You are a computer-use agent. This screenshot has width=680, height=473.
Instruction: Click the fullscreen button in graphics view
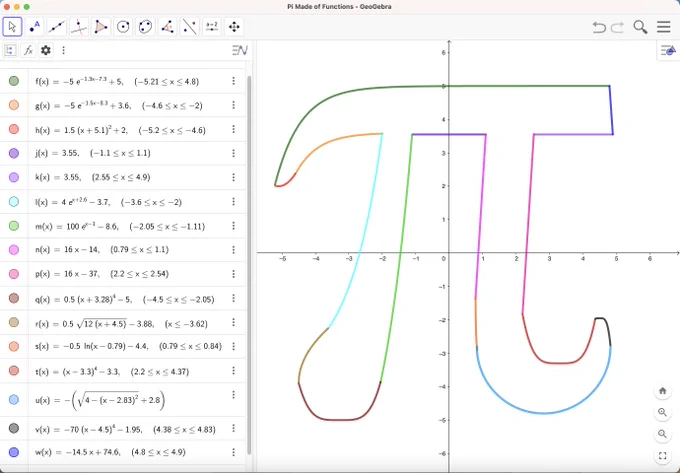[x=662, y=456]
